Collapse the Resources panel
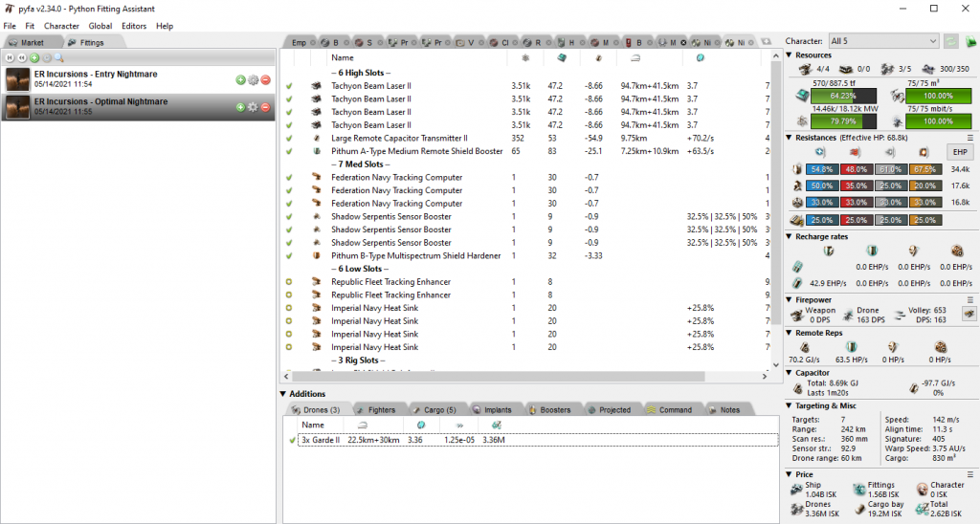Screen dimensions: 980x524 point(790,55)
